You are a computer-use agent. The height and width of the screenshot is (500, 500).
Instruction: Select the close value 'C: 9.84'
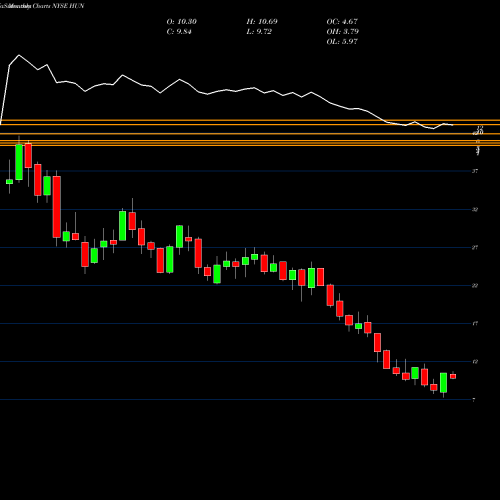click(x=179, y=32)
